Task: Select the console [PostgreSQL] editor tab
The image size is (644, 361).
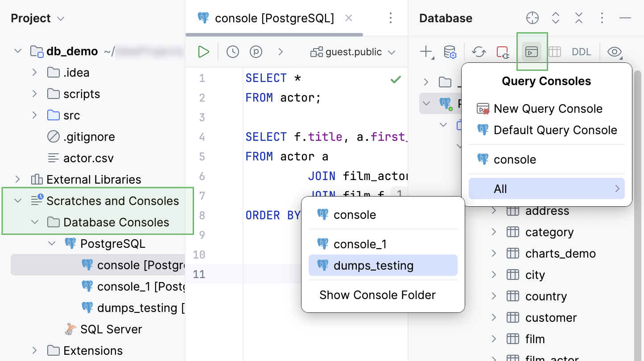Action: pos(274,18)
